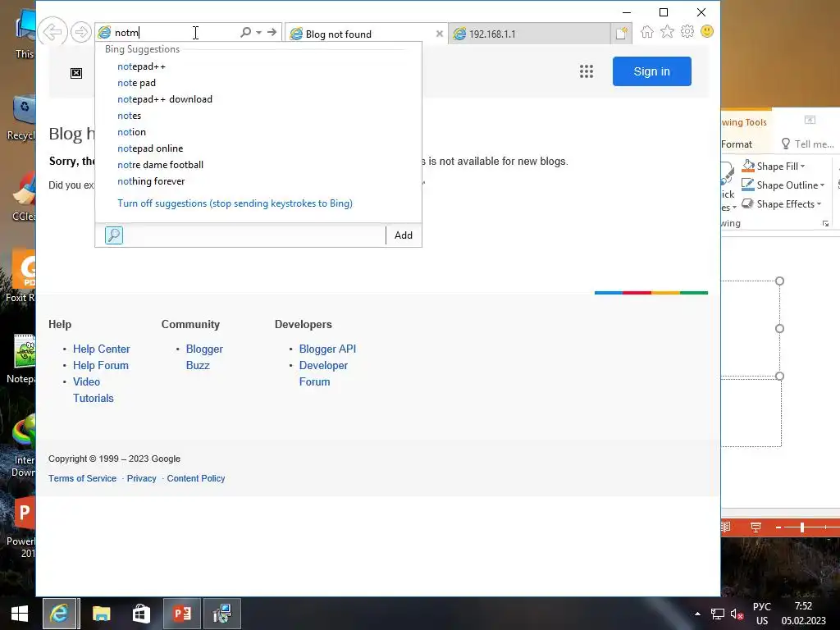Open the Help Center link

(x=101, y=349)
